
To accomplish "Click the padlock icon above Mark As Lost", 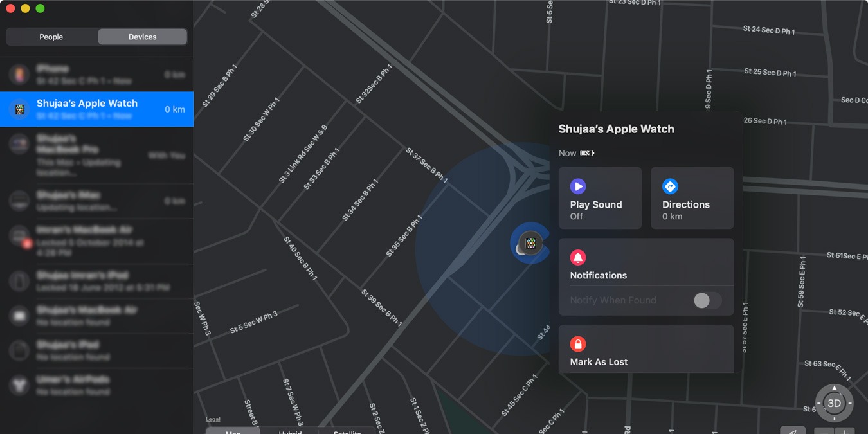I will tap(577, 343).
